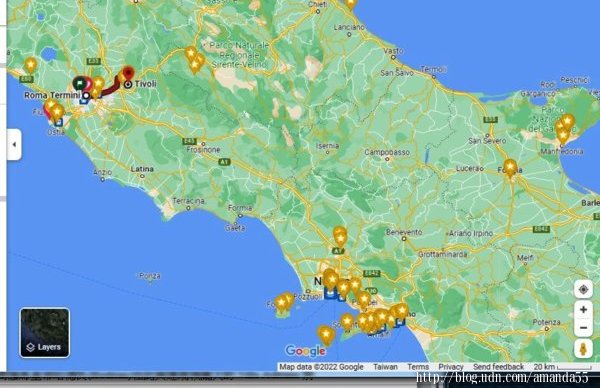Click the starred place north of Naples on A1
The height and width of the screenshot is (388, 600).
340,236
